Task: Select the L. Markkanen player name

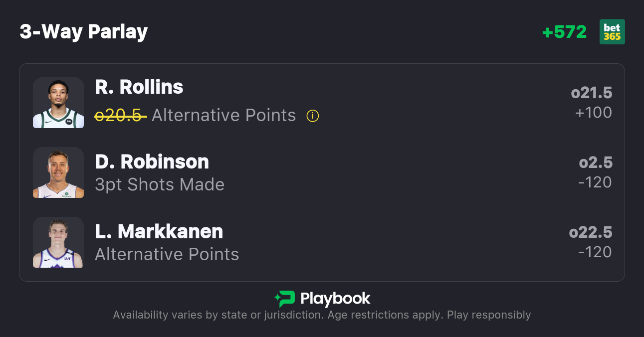Action: (x=159, y=232)
